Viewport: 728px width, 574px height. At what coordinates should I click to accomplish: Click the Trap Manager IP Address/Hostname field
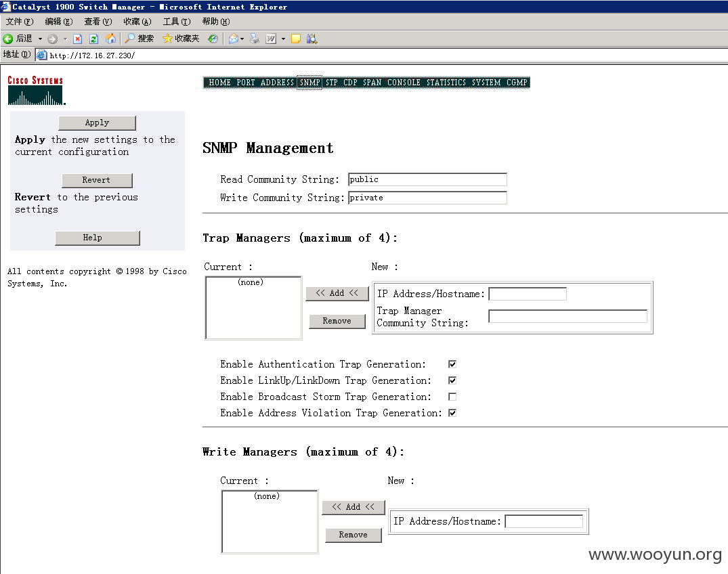click(x=528, y=294)
